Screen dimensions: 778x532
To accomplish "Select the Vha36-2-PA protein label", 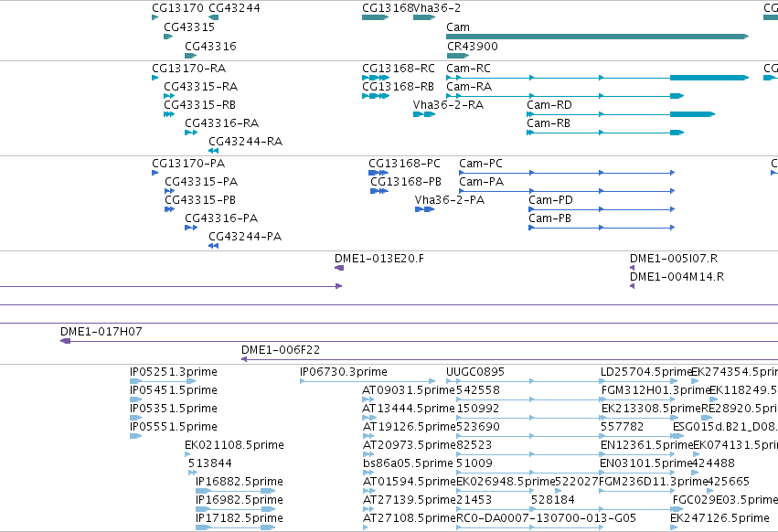I will pyautogui.click(x=450, y=200).
